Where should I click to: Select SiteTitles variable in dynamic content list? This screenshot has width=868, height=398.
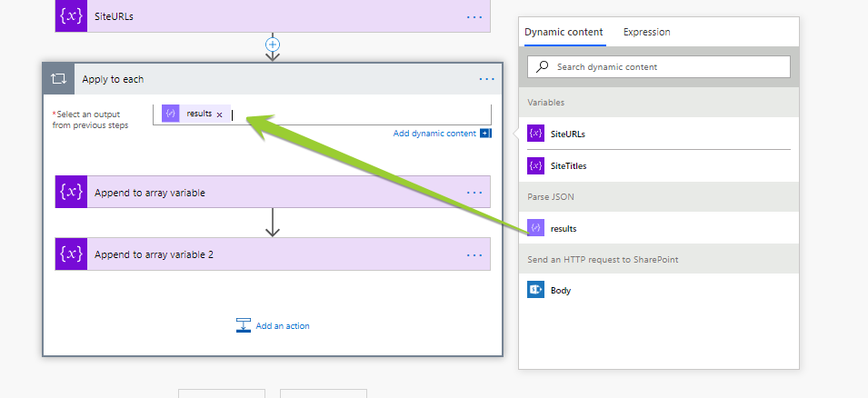568,166
